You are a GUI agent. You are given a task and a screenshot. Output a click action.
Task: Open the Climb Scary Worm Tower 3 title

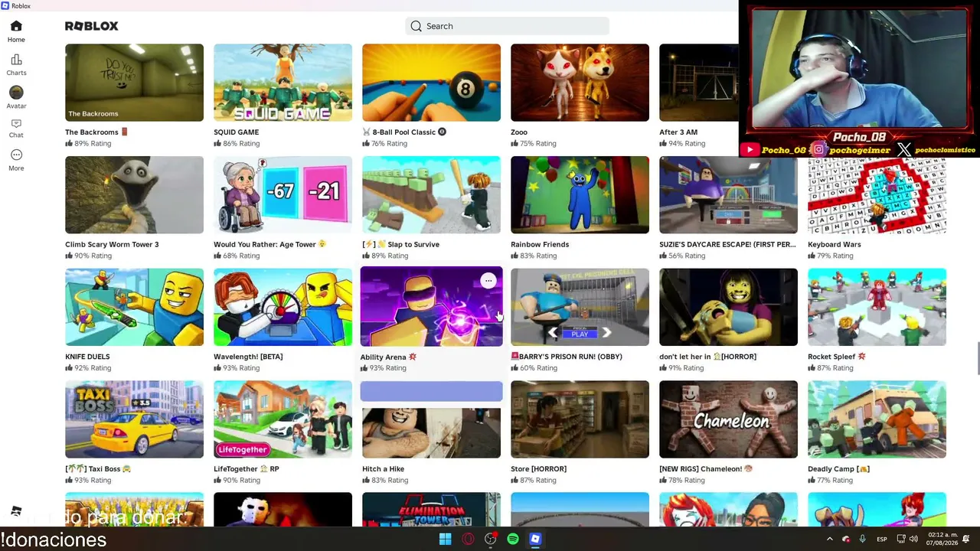point(112,245)
